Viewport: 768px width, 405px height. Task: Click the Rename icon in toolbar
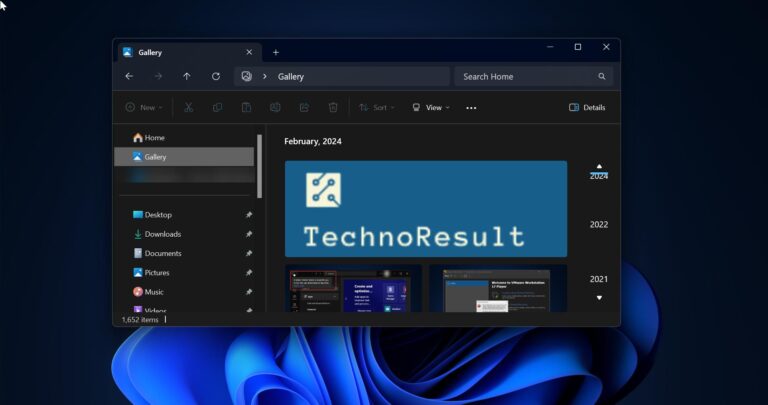tap(275, 107)
